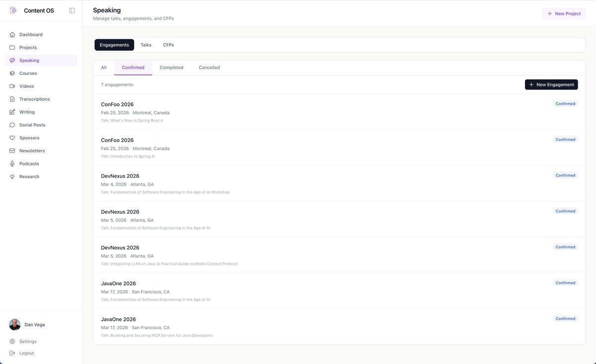Click the Newsletters envelope icon
This screenshot has height=364, width=596.
point(12,151)
